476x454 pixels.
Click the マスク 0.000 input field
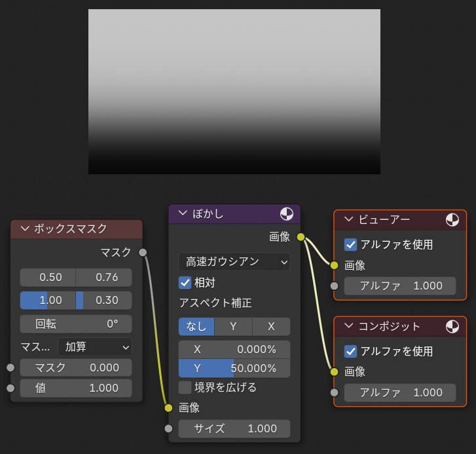tap(76, 368)
